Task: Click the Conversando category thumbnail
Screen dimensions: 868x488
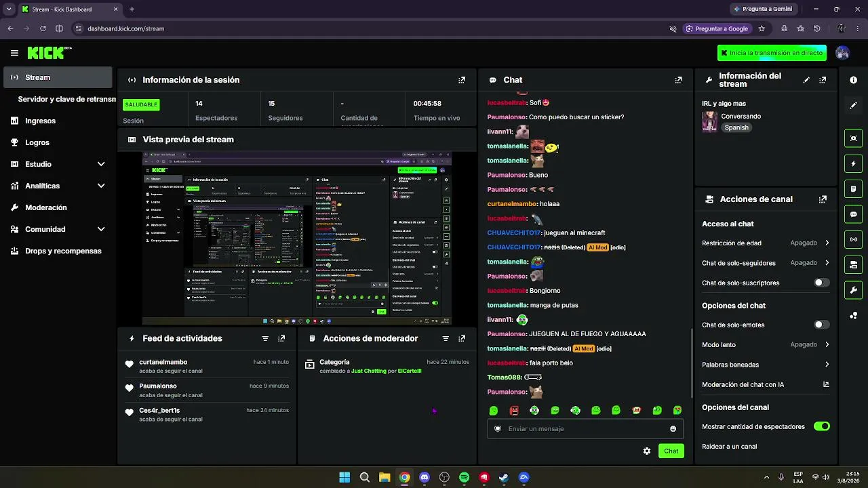Action: 709,121
